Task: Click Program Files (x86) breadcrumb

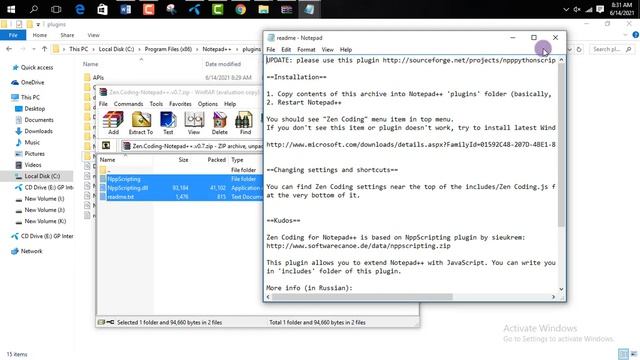Action: 168,49
